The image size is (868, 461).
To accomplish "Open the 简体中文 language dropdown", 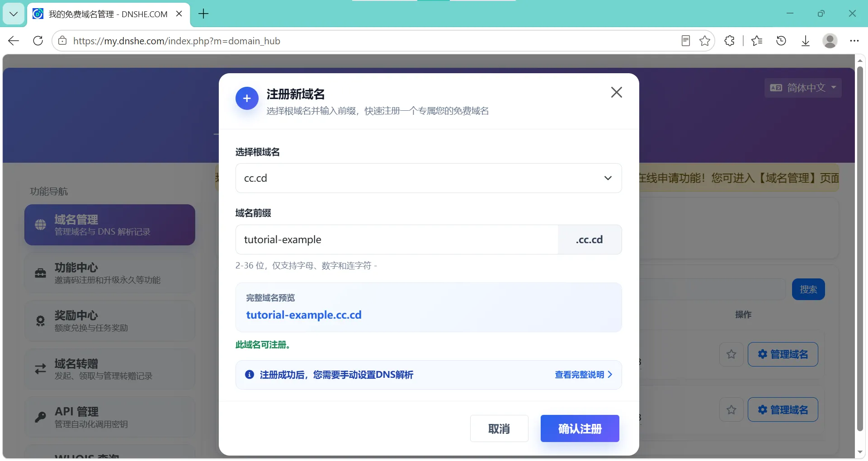I will [803, 88].
